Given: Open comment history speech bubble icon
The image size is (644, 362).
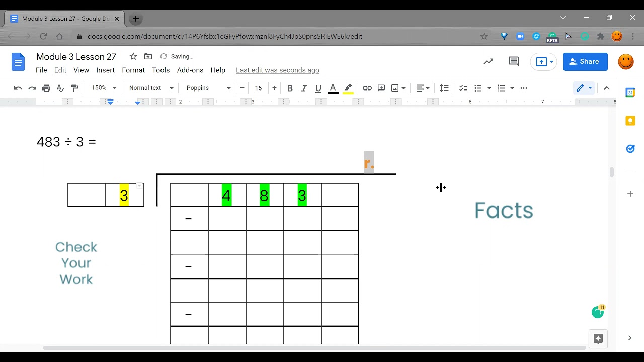Looking at the screenshot, I should (514, 62).
